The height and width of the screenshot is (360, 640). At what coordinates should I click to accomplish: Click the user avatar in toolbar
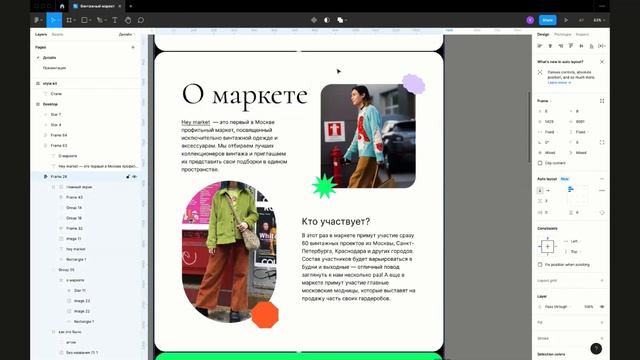coord(530,20)
